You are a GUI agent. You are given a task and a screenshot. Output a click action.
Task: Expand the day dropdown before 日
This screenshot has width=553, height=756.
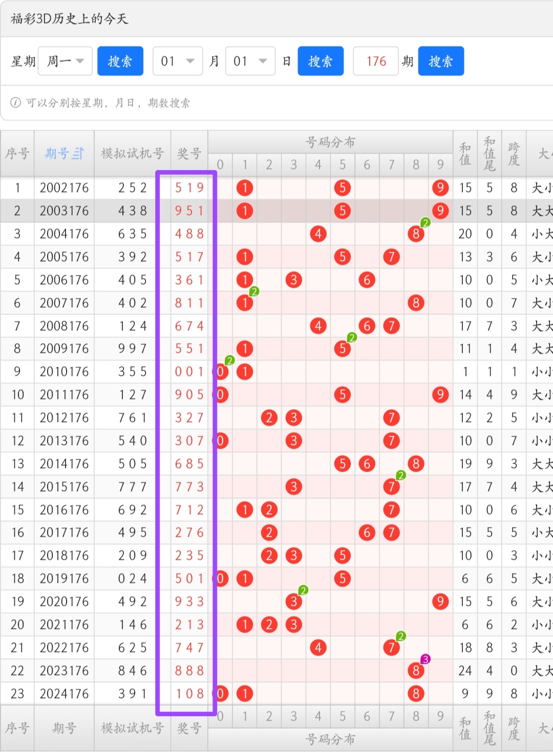250,61
